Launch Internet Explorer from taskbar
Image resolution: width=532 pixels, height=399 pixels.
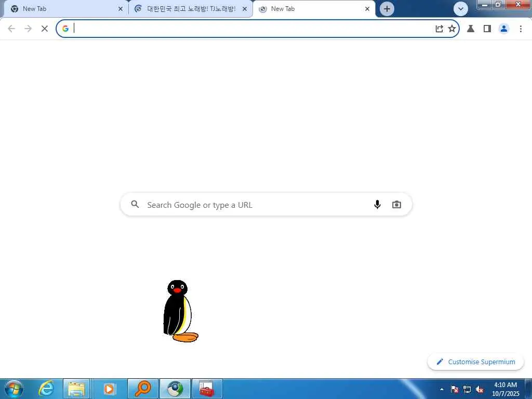point(46,389)
